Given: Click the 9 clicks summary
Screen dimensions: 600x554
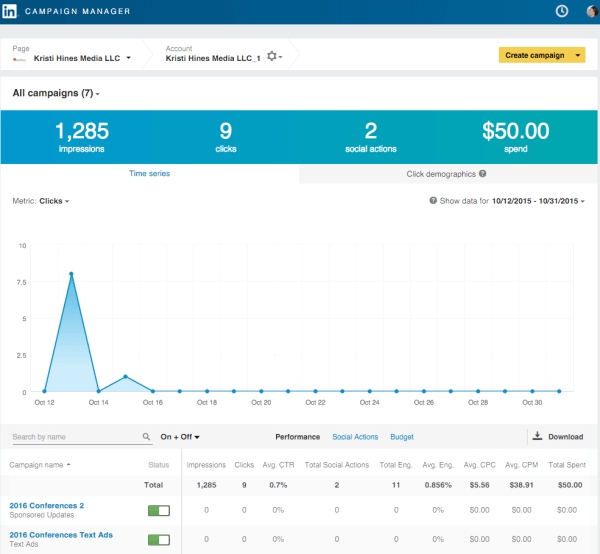Looking at the screenshot, I should coord(226,137).
